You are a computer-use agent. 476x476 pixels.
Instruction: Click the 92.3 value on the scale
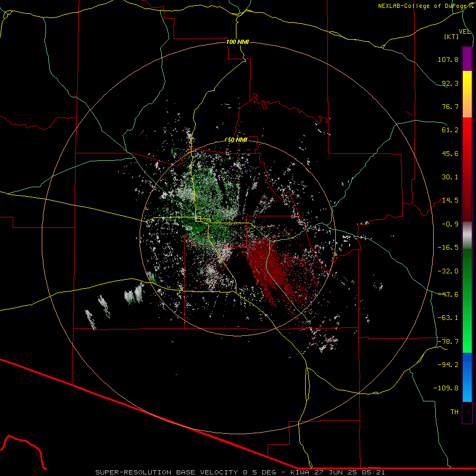coord(450,83)
